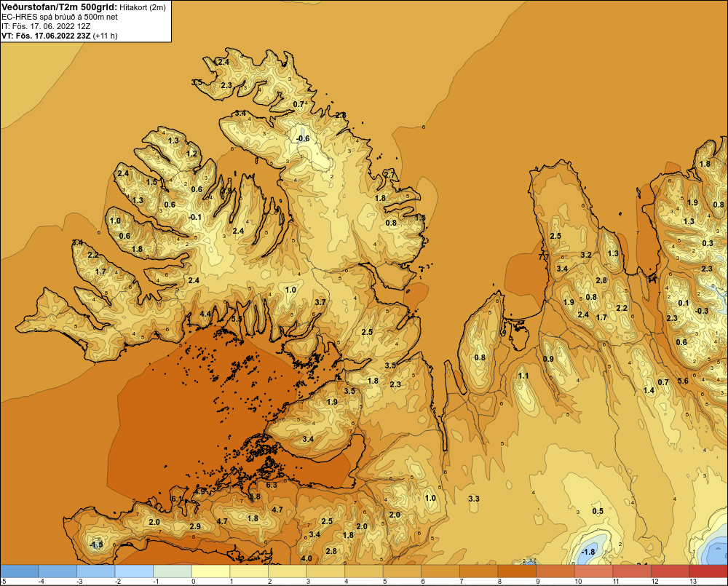Click the '6.1' temperature value
The width and height of the screenshot is (728, 586).
pos(177,499)
